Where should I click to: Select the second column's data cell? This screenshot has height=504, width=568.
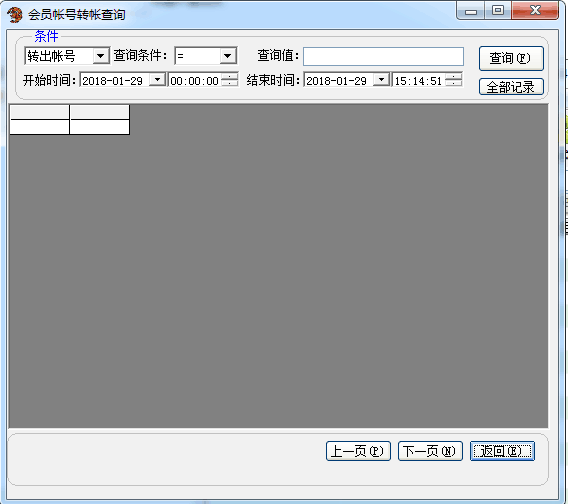coord(100,127)
